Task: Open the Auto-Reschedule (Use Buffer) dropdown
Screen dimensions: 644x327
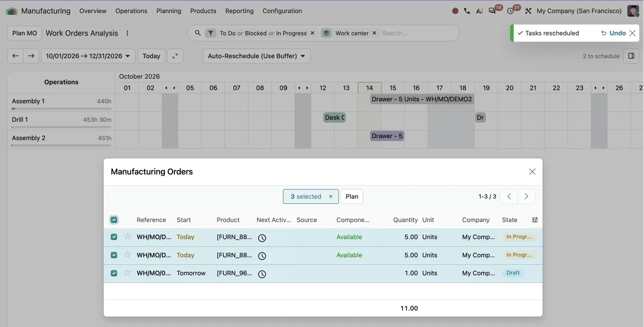Action: [x=257, y=56]
